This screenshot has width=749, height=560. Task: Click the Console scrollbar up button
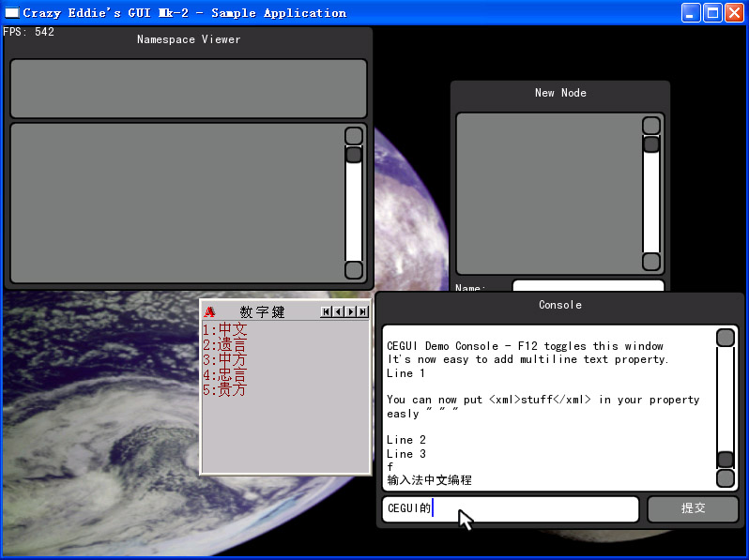point(726,338)
